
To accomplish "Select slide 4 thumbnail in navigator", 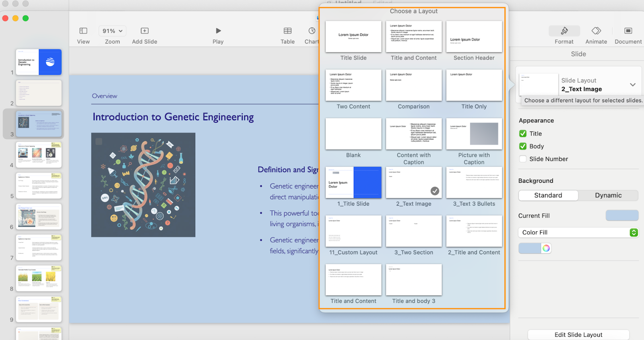I will pos(39,155).
